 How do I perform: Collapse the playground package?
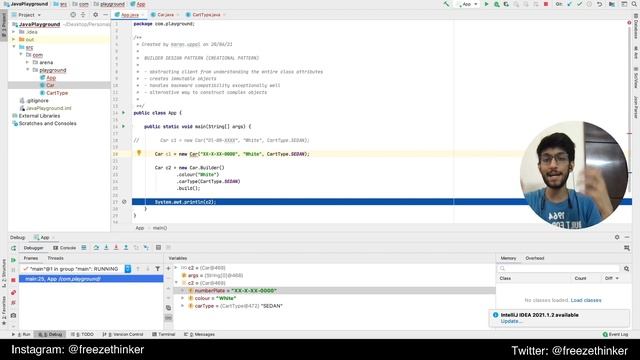[x=27, y=70]
